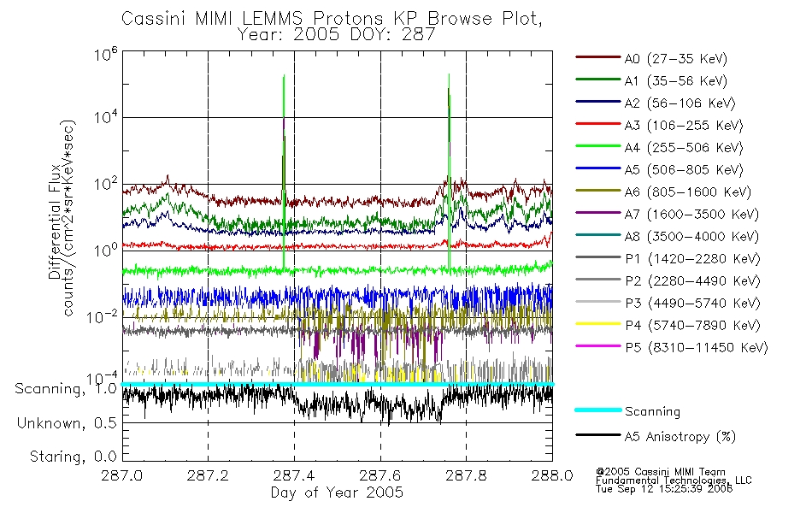The height and width of the screenshot is (513, 812).
Task: Click the 10^6 y-axis tick label
Action: pyautogui.click(x=106, y=54)
